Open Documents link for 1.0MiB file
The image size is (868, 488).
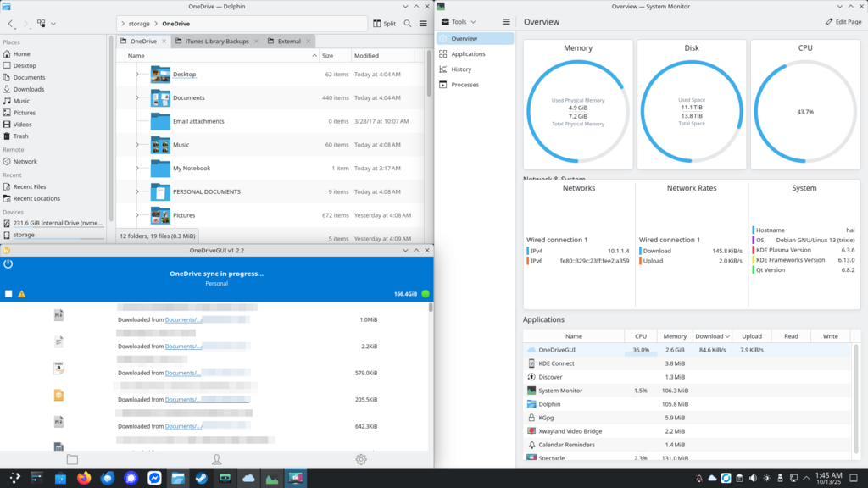pyautogui.click(x=183, y=319)
